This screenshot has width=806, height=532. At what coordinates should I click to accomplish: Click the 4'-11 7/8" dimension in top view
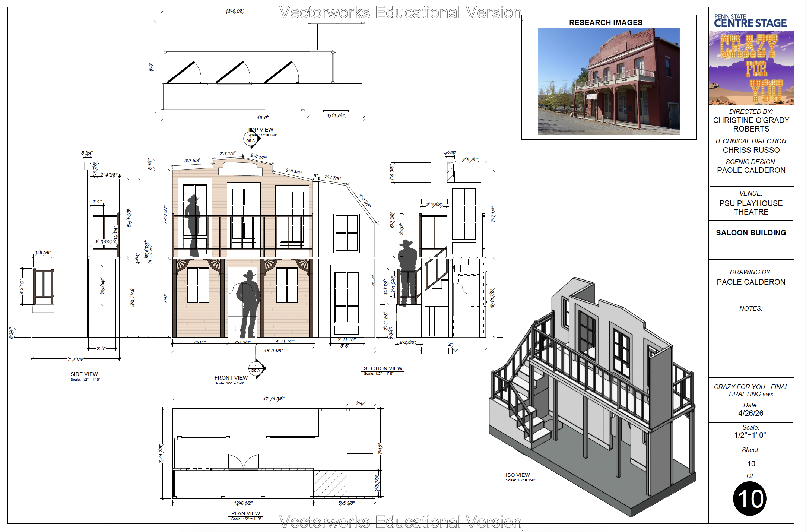tap(336, 115)
